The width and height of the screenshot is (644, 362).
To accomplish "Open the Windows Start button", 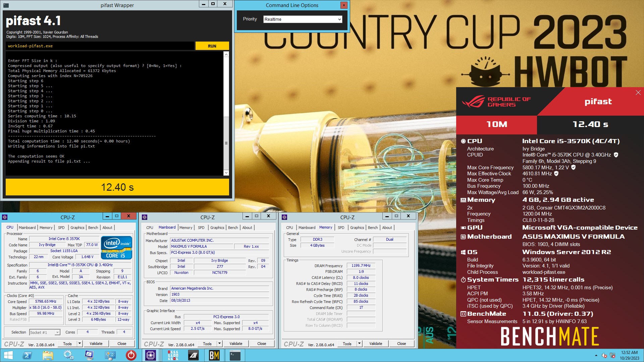I will [8, 355].
